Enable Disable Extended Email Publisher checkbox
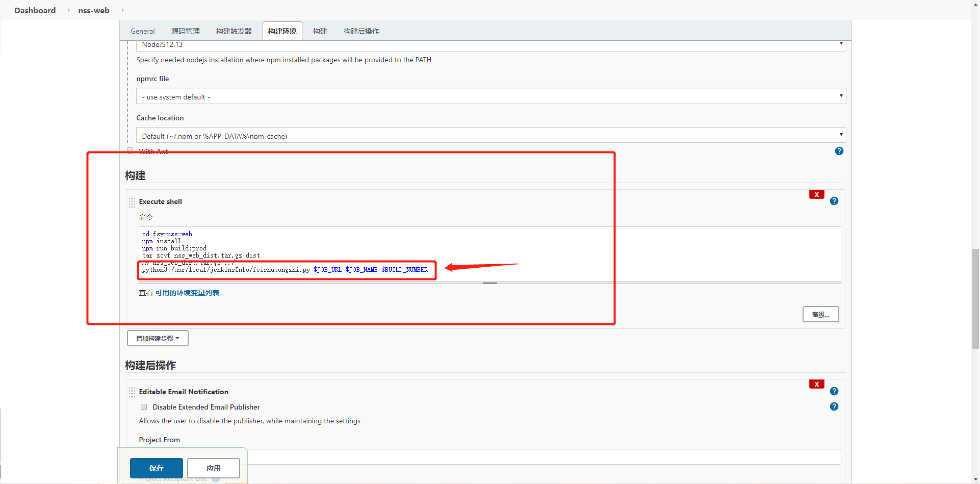 pyautogui.click(x=144, y=407)
